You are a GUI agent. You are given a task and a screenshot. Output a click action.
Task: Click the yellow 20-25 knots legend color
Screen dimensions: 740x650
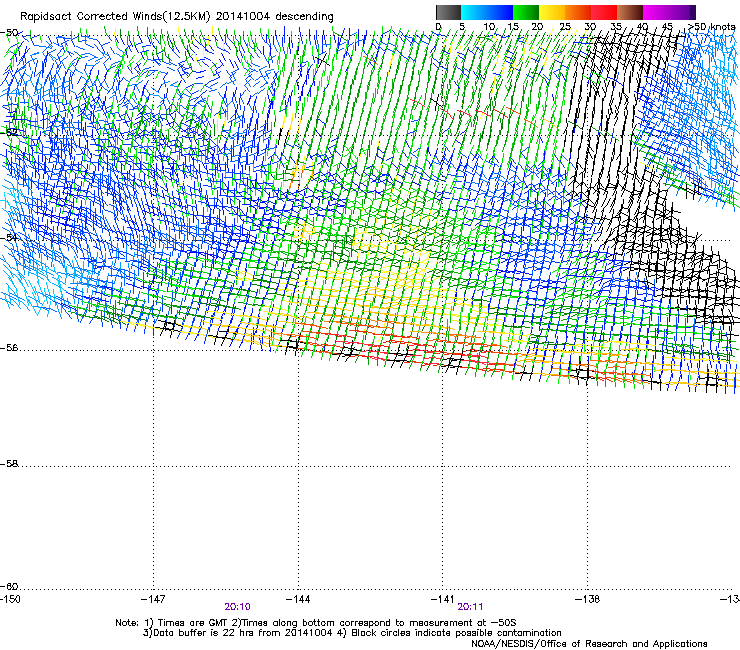click(x=552, y=12)
